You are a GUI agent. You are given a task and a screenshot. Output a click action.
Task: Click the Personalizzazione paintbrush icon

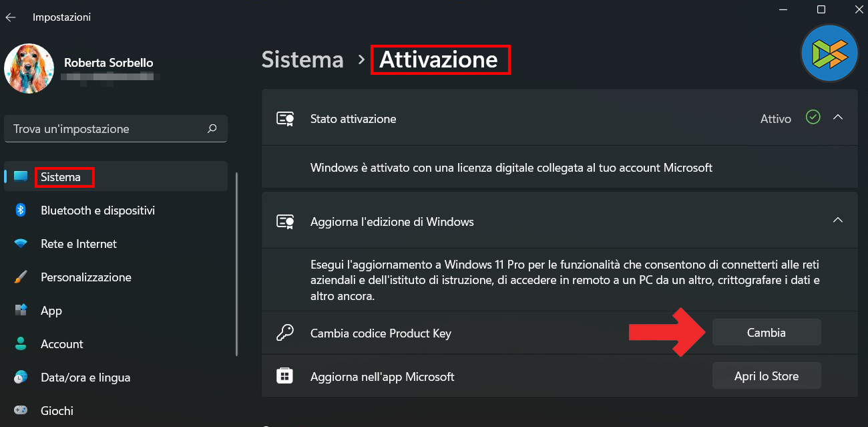(21, 277)
